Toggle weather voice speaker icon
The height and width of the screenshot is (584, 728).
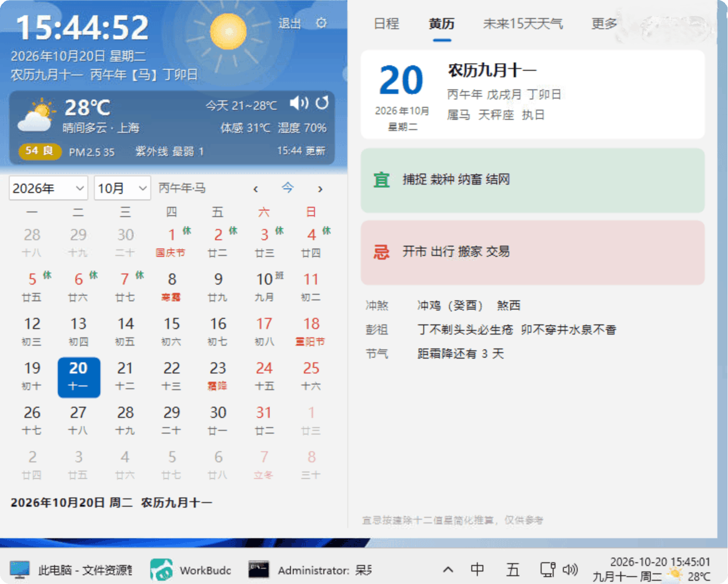[299, 103]
